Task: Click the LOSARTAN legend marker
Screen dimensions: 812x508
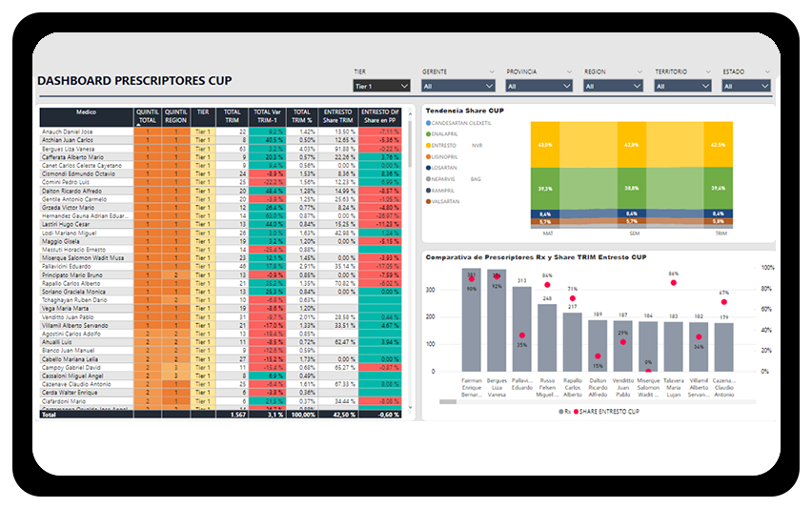Action: (x=428, y=167)
